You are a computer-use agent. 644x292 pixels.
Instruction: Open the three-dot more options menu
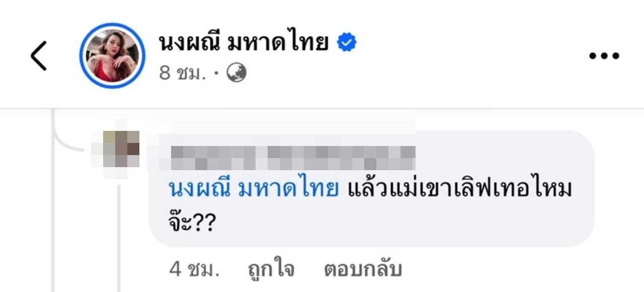point(604,55)
